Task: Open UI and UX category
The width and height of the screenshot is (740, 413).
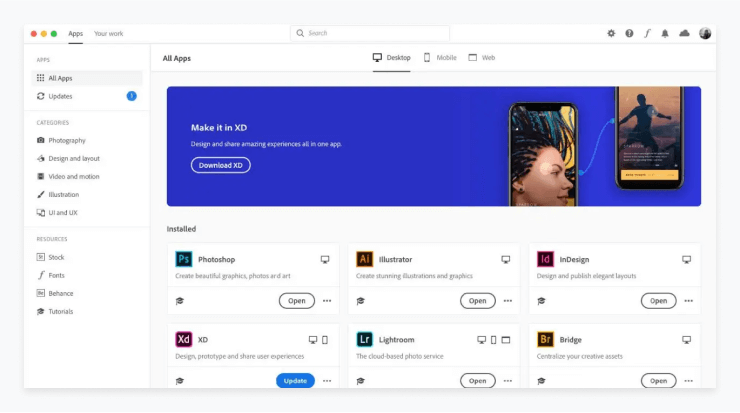Action: [x=57, y=213]
